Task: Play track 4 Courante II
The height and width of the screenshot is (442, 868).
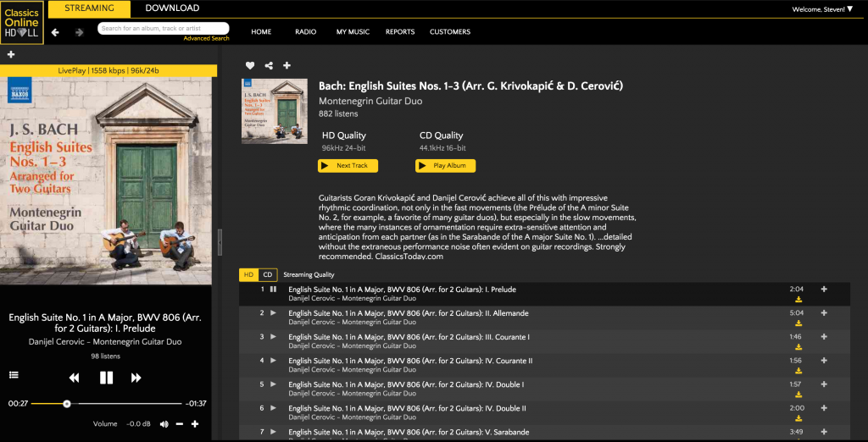Action: point(273,360)
